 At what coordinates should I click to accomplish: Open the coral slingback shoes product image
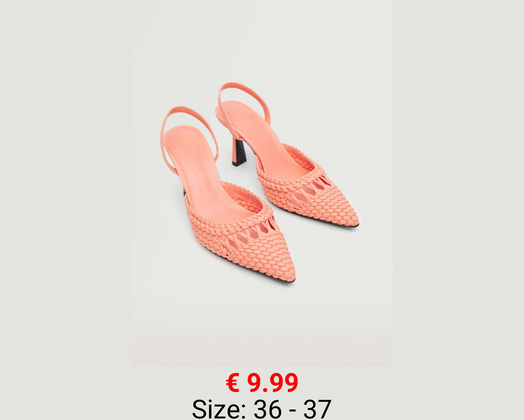pos(262,183)
